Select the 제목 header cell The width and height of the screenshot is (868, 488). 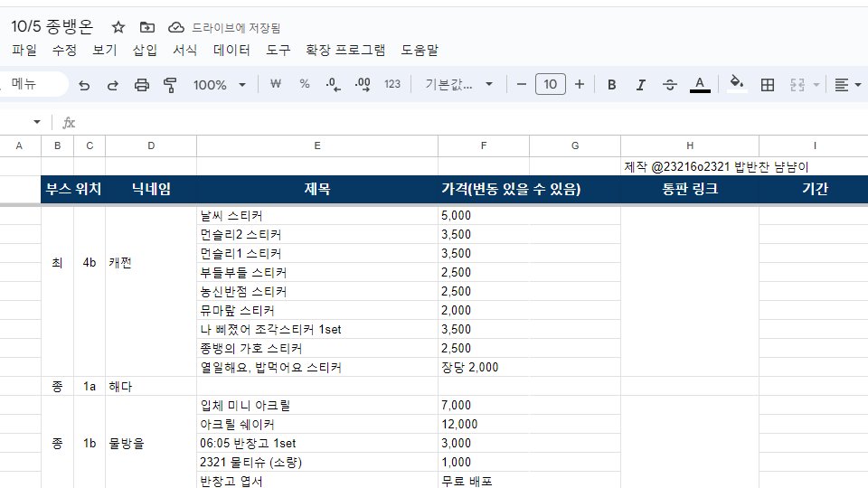(317, 189)
